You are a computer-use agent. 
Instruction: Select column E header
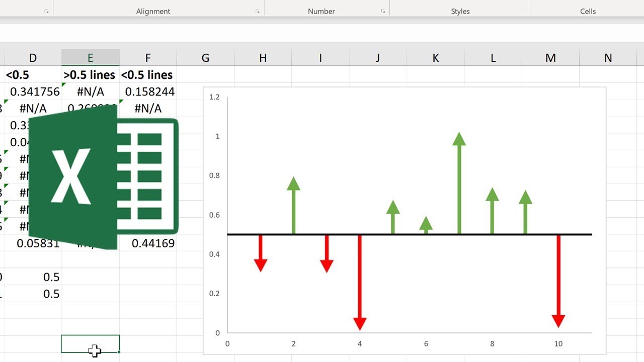(91, 58)
